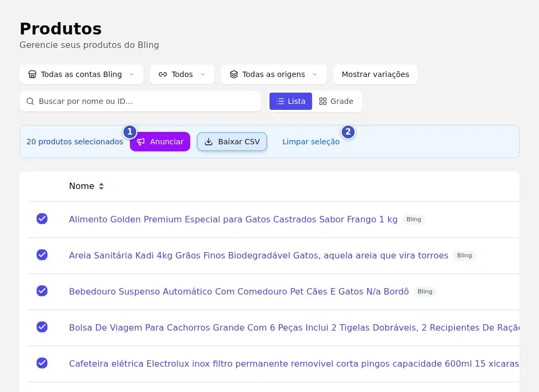Untick the Cafeteira elétrica Electrolux checkbox
Viewport: 539px width, 392px height.
pyautogui.click(x=42, y=363)
